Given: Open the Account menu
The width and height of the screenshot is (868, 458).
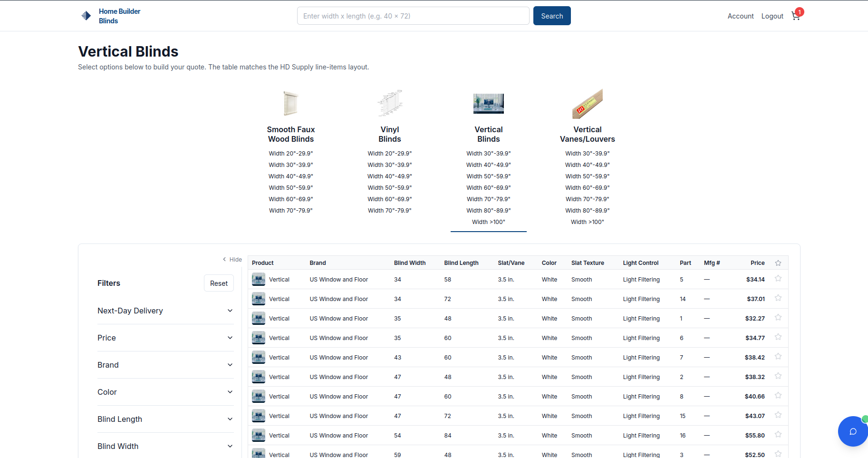Looking at the screenshot, I should 740,16.
